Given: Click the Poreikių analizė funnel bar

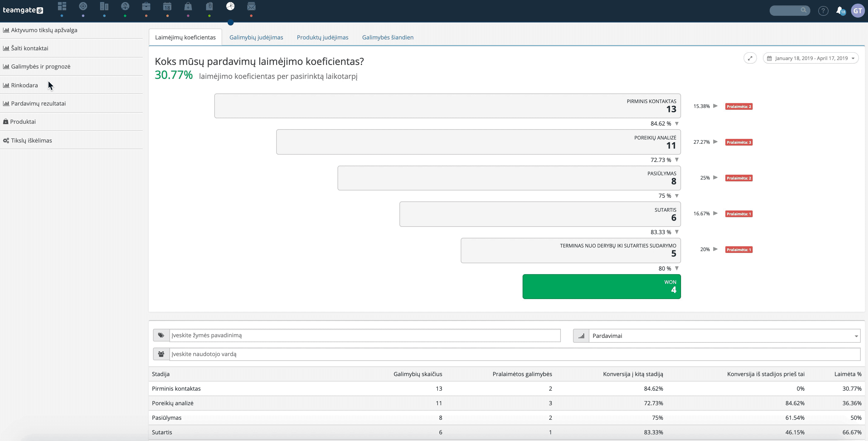Looking at the screenshot, I should pos(479,142).
